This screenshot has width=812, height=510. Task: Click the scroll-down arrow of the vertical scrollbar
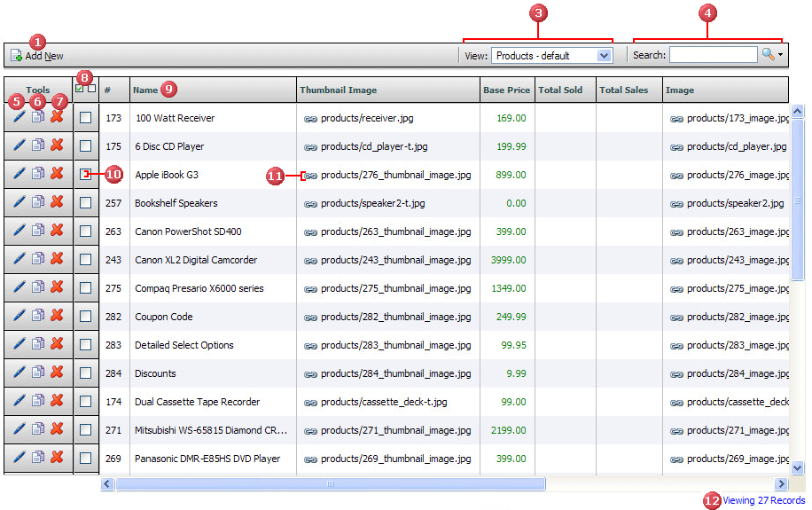(x=797, y=467)
